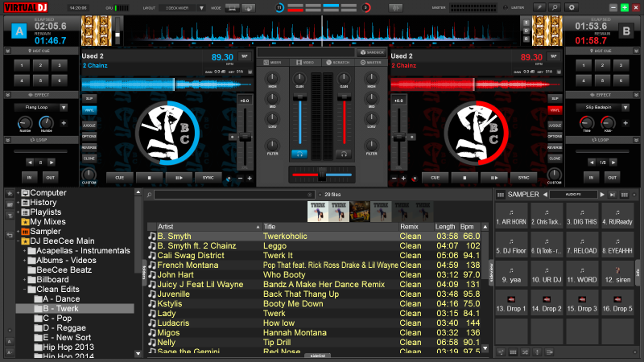Image resolution: width=644 pixels, height=362 pixels.
Task: Trigger hot cue 1 on deck A
Action: coord(22,65)
